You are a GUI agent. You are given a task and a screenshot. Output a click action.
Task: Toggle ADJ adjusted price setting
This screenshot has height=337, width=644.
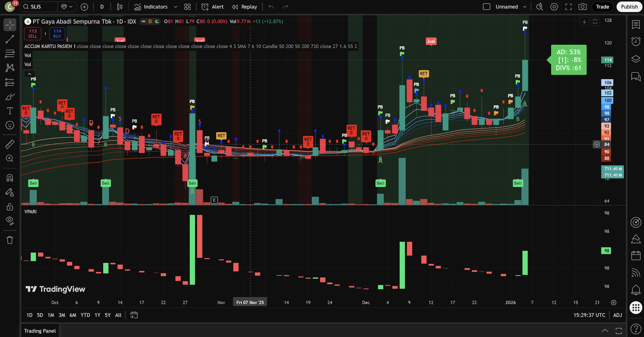point(617,315)
